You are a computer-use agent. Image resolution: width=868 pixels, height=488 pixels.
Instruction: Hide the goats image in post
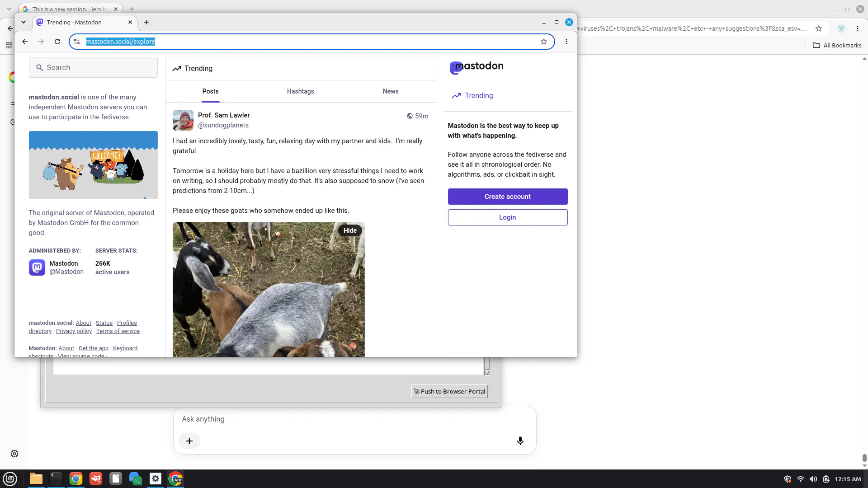tap(350, 230)
